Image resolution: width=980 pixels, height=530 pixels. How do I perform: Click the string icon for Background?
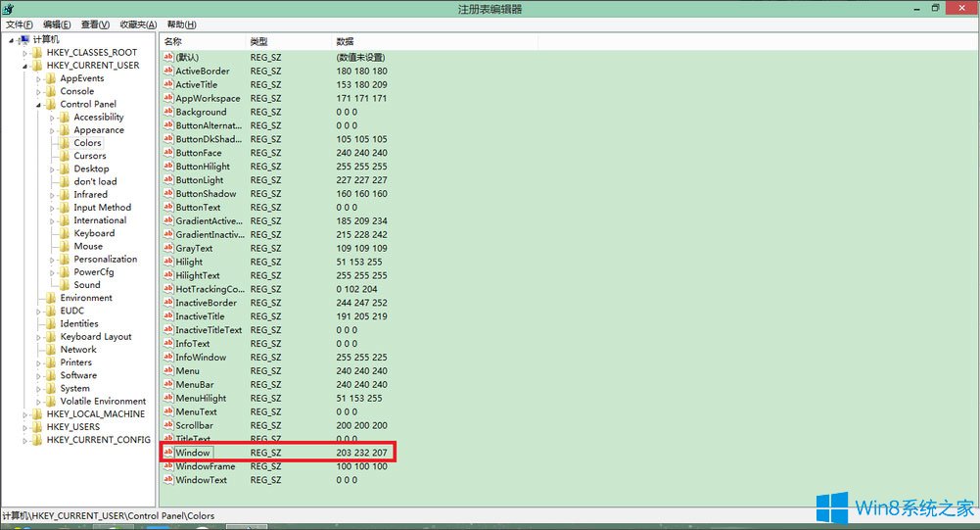[x=168, y=112]
